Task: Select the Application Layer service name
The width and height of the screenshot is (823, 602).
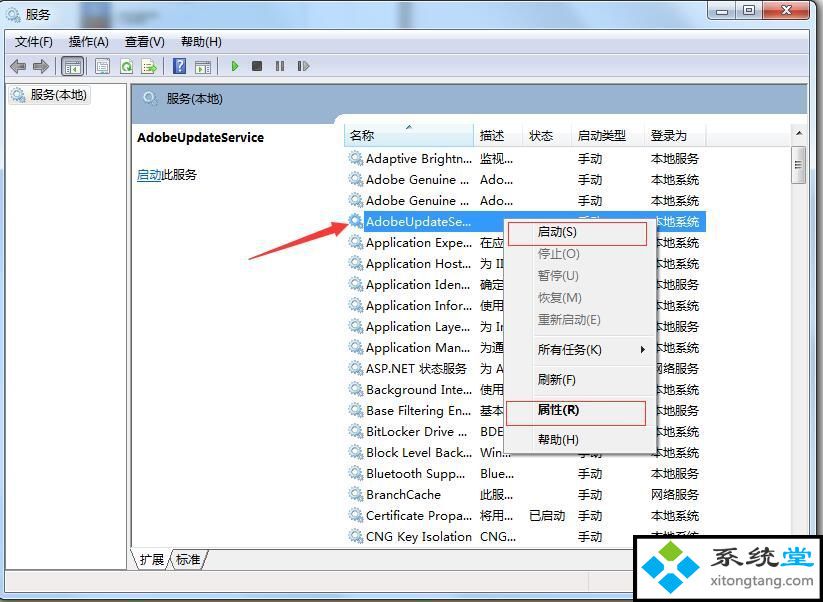Action: point(418,326)
